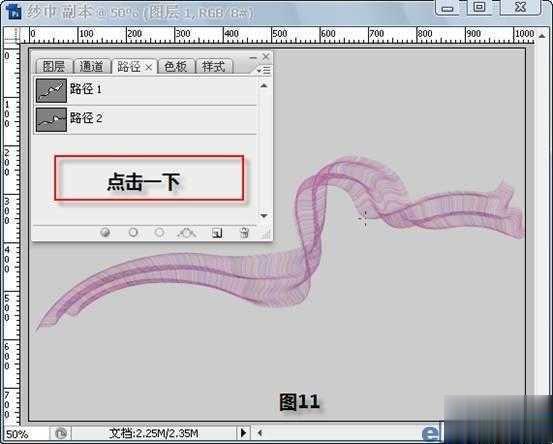Select the 路径 1 row
This screenshot has height=444, width=553.
[x=145, y=90]
